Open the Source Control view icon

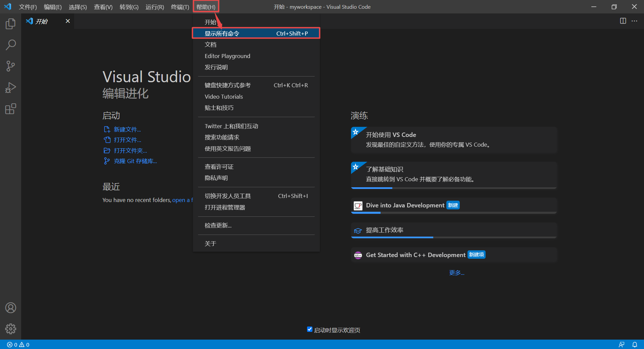click(x=10, y=66)
